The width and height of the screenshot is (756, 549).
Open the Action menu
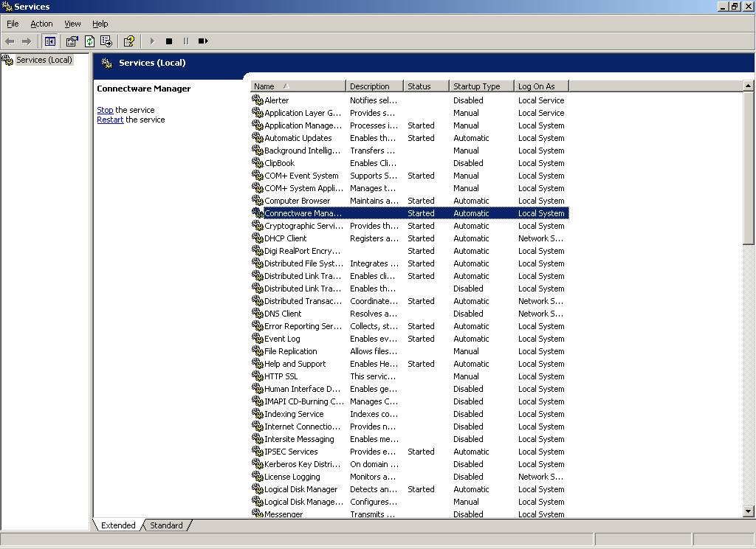(41, 24)
